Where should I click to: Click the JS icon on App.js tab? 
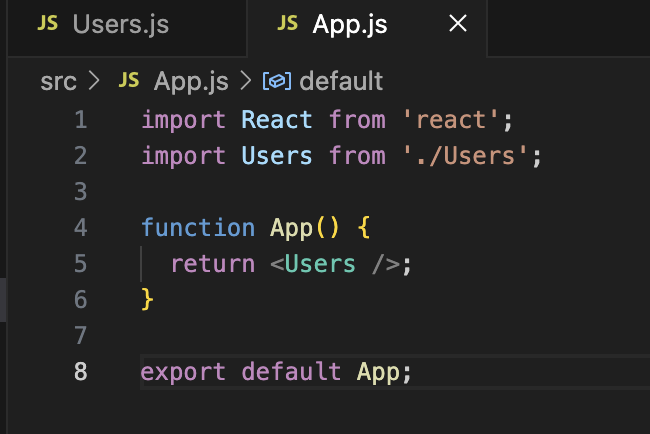pos(287,23)
